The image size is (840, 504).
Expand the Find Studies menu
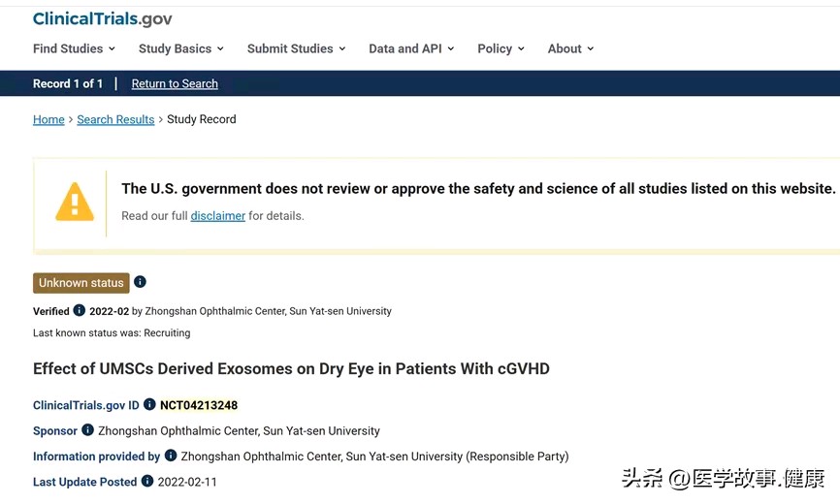coord(74,48)
